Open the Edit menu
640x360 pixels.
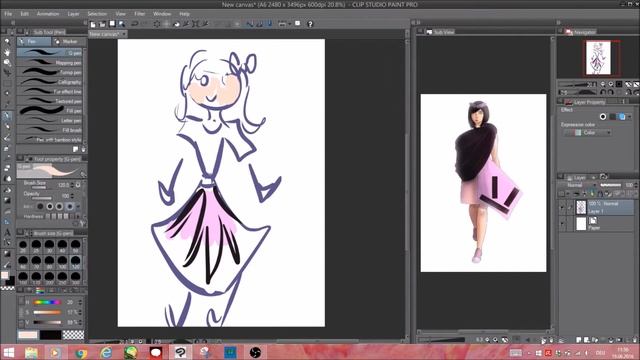[24, 14]
